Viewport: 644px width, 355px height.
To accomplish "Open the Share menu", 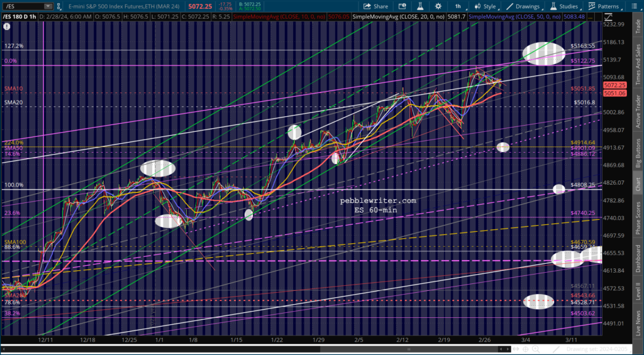I will tap(375, 6).
